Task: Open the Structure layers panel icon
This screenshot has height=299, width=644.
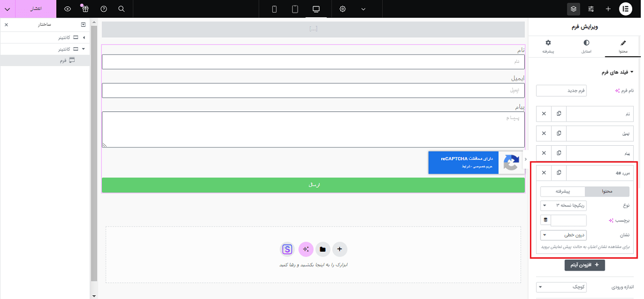Action: [574, 9]
